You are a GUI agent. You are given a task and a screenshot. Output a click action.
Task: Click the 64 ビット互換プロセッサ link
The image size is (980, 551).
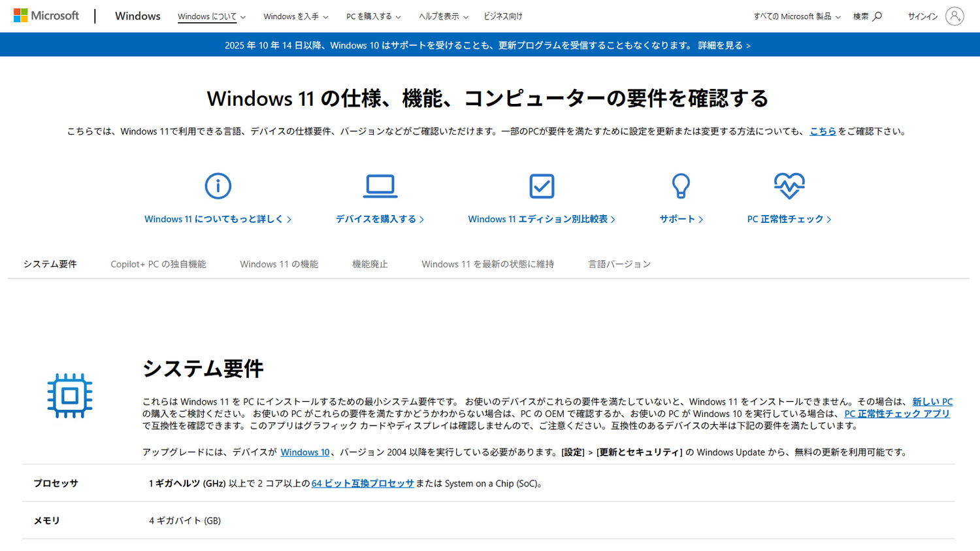363,483
